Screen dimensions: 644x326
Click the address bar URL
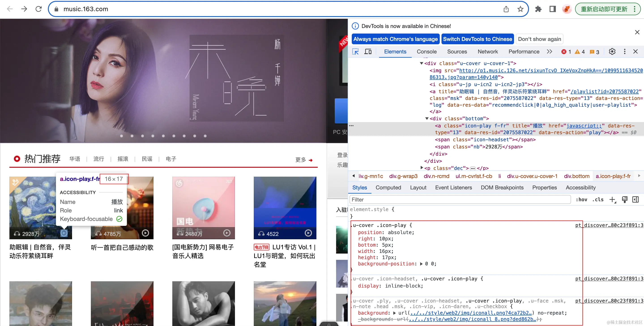click(86, 9)
